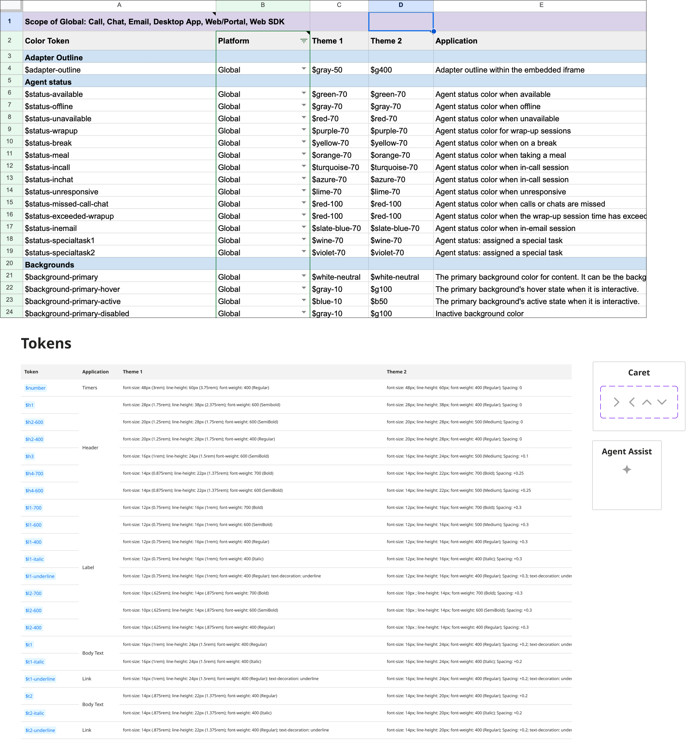Click the Caret card title

(x=639, y=373)
